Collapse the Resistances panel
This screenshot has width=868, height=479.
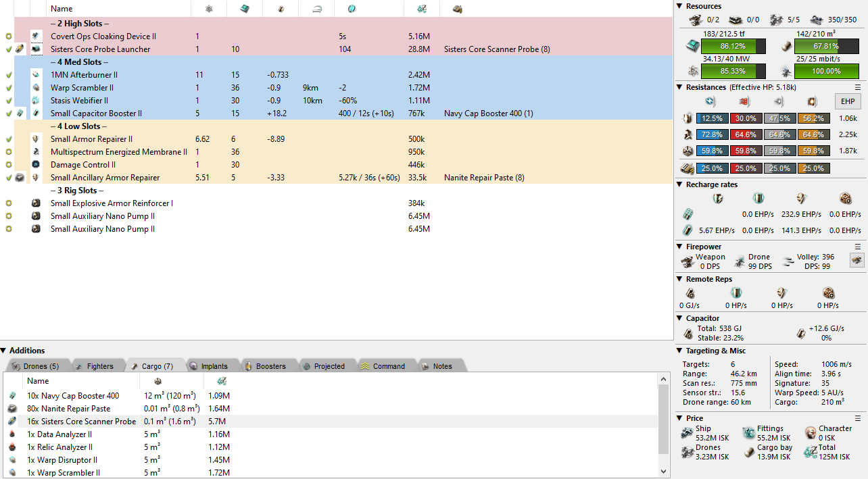click(680, 87)
